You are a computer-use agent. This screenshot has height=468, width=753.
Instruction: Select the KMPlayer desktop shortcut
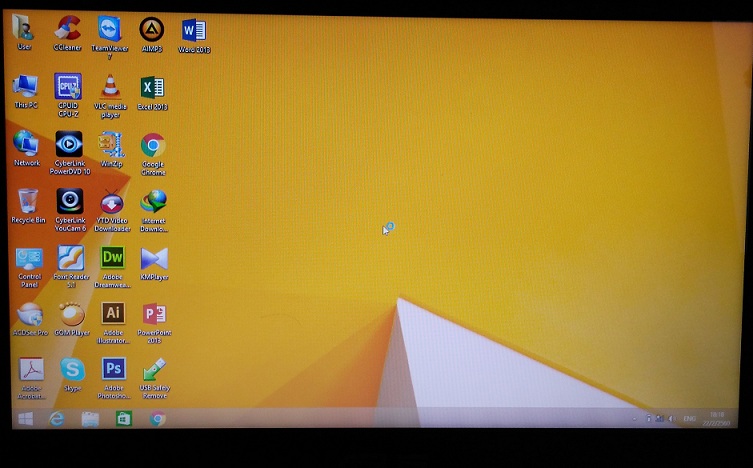tap(154, 263)
